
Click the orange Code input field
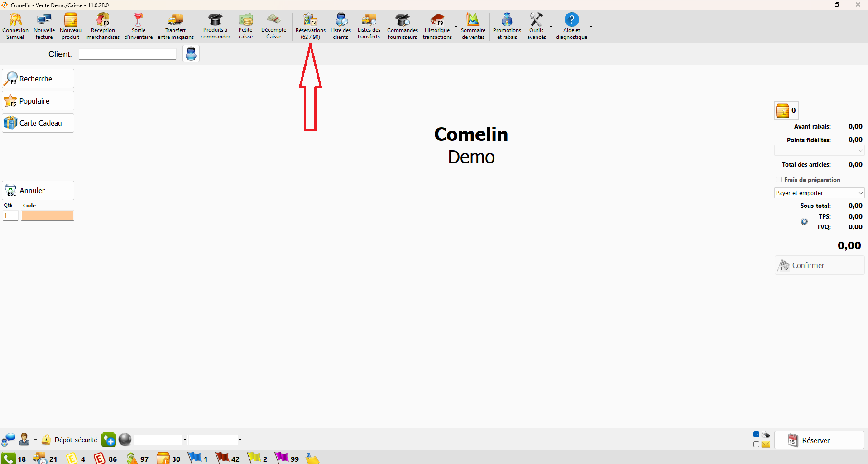tap(48, 216)
